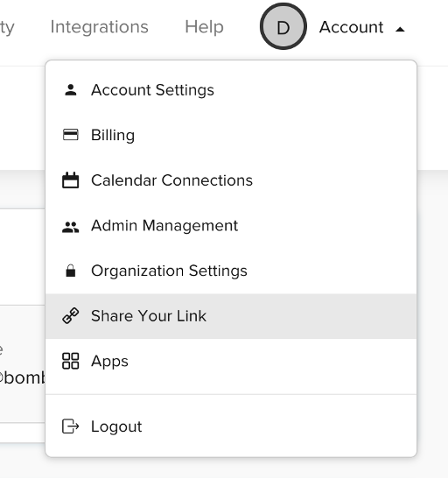
Task: Click the logout arrow icon
Action: coord(71,426)
